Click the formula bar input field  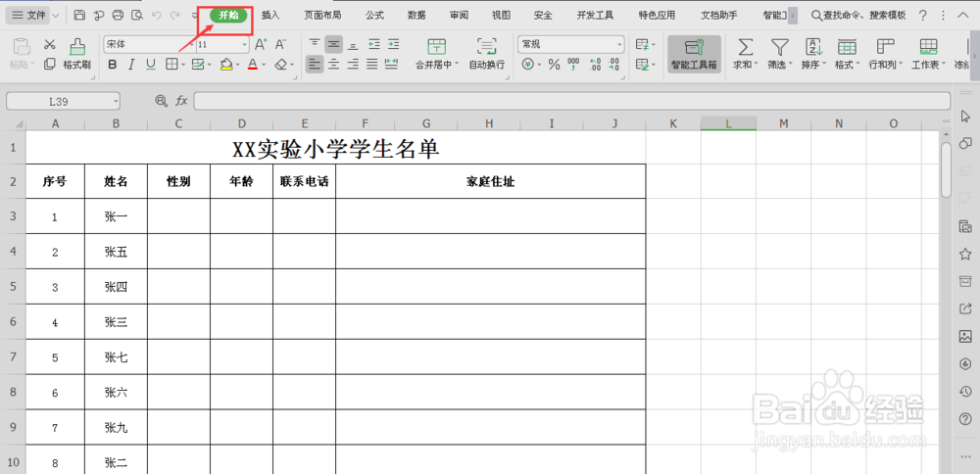[x=572, y=101]
